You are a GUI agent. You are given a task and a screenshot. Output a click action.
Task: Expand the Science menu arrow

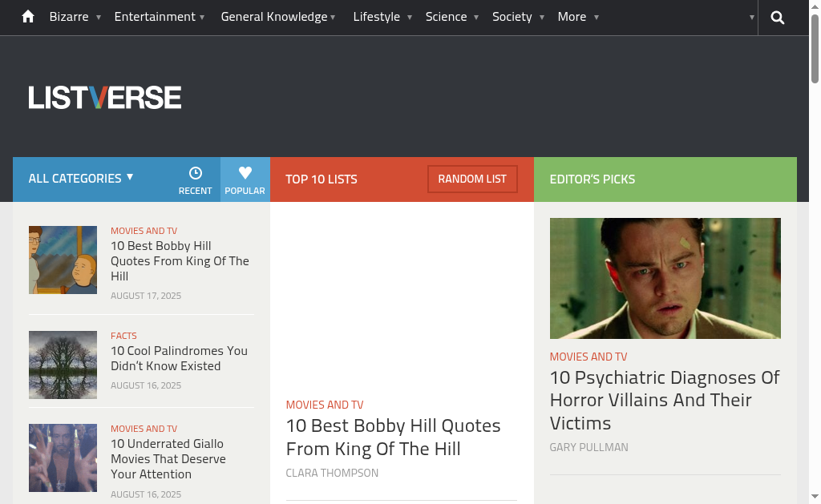point(476,18)
